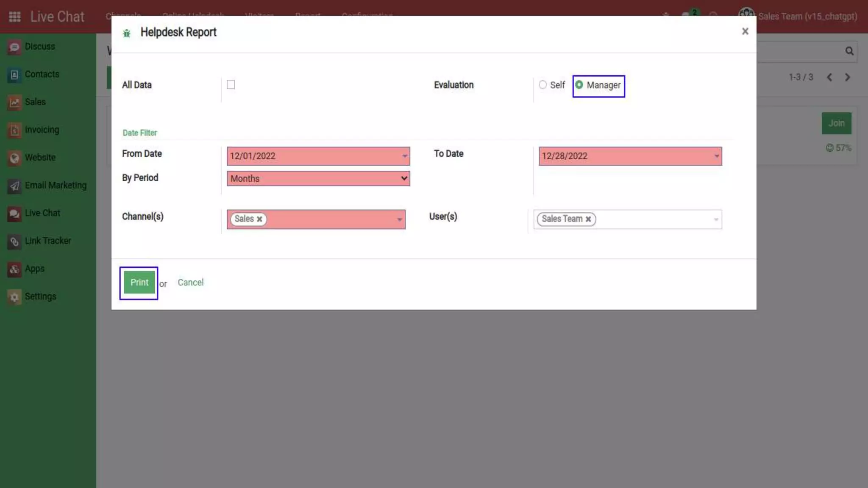Open the Website menu in sidebar
The width and height of the screenshot is (868, 488).
pos(40,158)
